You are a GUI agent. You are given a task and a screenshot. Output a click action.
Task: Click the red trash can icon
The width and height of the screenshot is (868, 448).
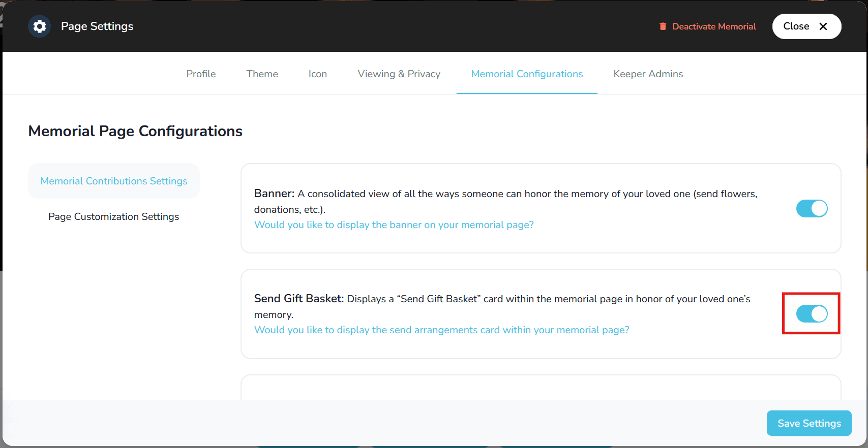pos(663,26)
